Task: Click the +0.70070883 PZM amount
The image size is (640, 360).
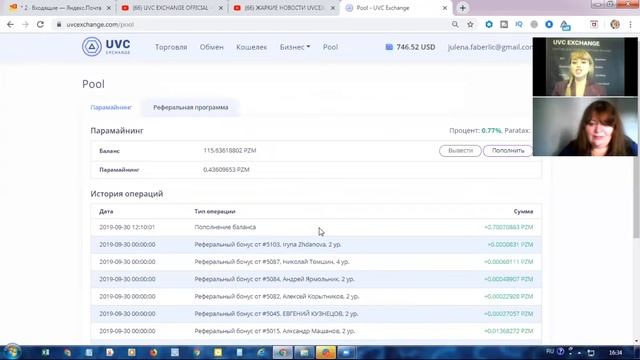Action: 509,227
